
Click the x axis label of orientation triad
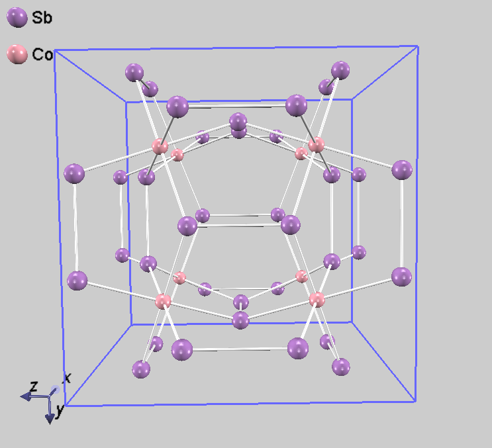click(67, 378)
